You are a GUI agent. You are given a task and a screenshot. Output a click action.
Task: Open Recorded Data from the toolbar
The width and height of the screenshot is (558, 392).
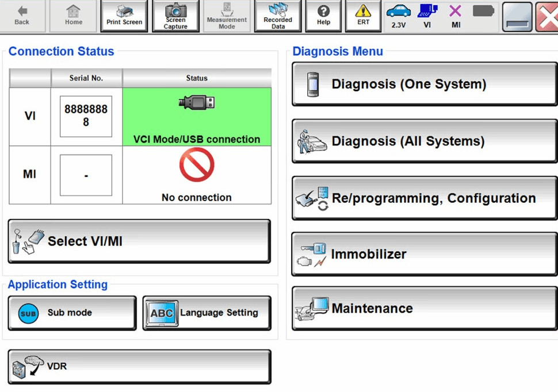tap(277, 16)
